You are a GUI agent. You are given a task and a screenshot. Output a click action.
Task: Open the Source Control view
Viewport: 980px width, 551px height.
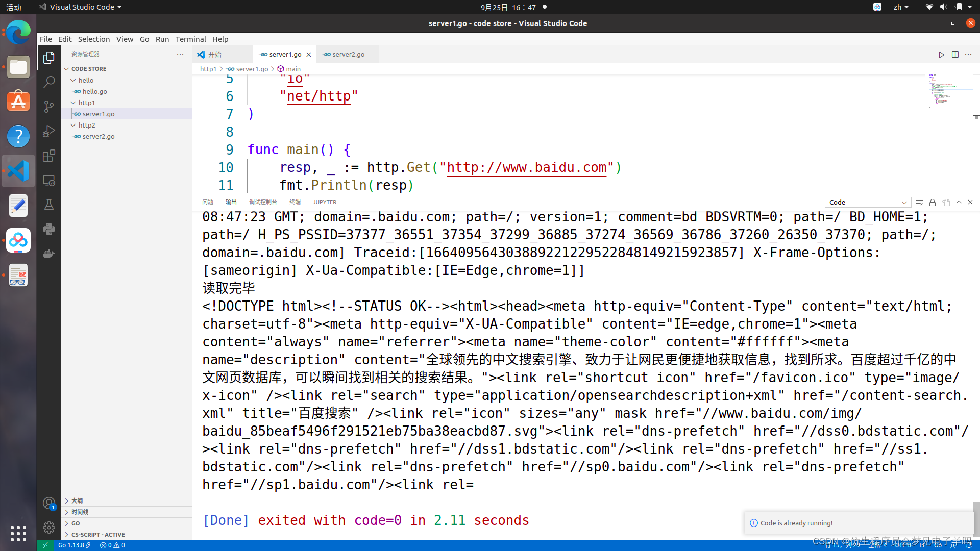click(x=49, y=106)
